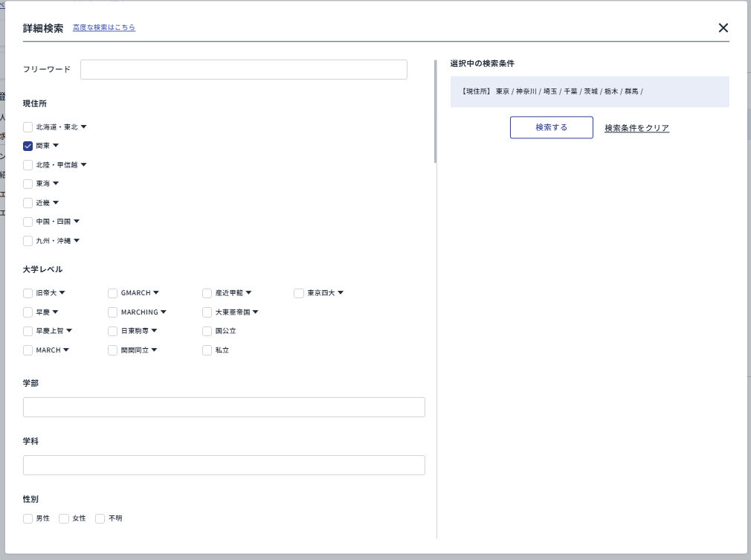
Task: Click the left panel vertical scrollbar
Action: coord(436,112)
